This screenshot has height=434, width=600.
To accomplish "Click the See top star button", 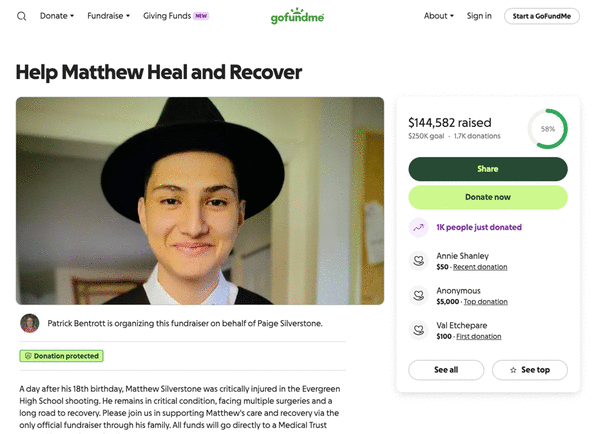I will click(x=530, y=370).
